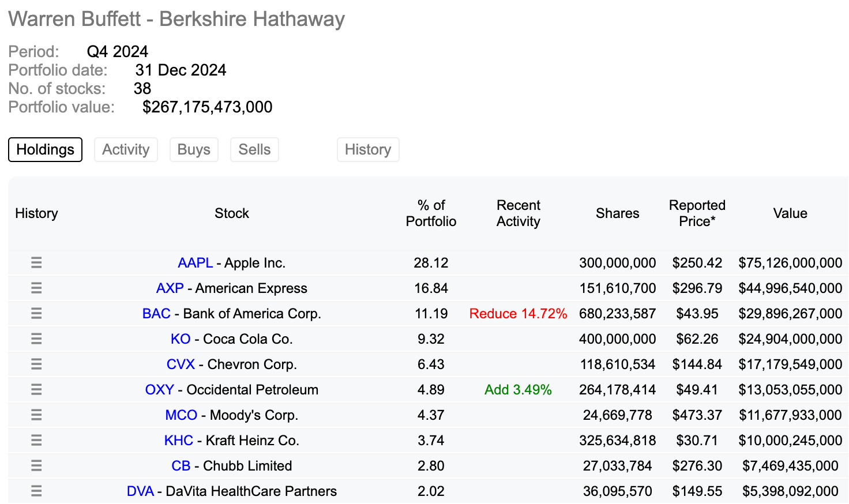849x504 pixels.
Task: Click Kraft Heinz value '$10,000,245,000'
Action: (790, 441)
